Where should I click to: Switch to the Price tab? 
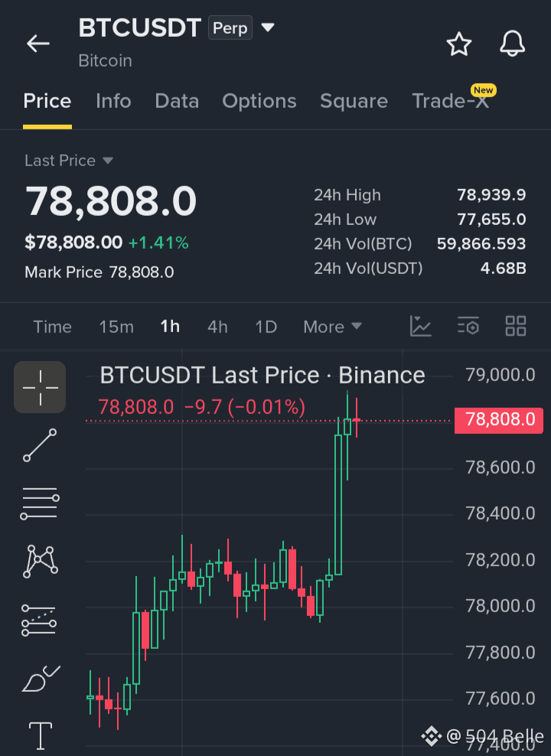[47, 101]
